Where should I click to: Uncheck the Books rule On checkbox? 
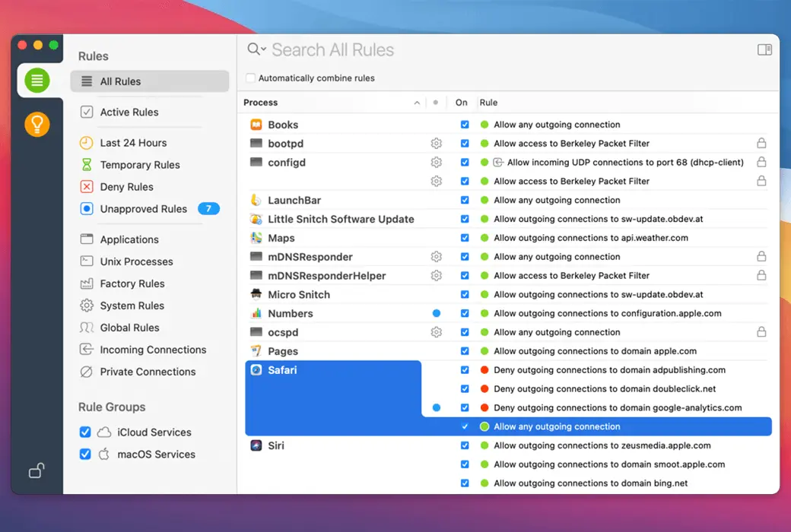click(x=465, y=125)
